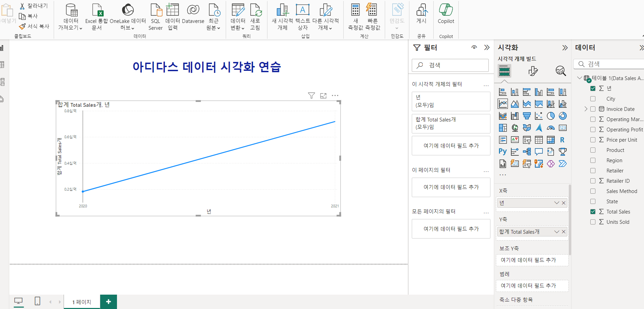Pick the ribbon chart visualization
Image resolution: width=644 pixels, height=309 pixels.
click(502, 116)
